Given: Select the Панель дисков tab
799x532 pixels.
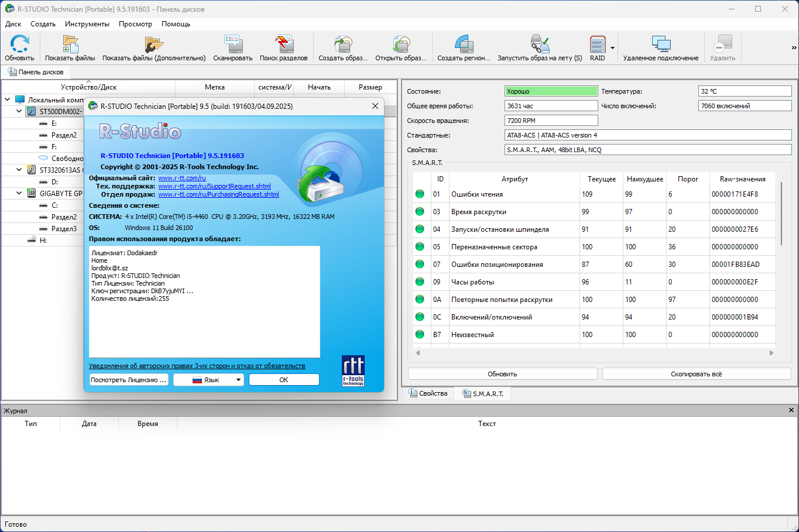Looking at the screenshot, I should click(x=36, y=72).
